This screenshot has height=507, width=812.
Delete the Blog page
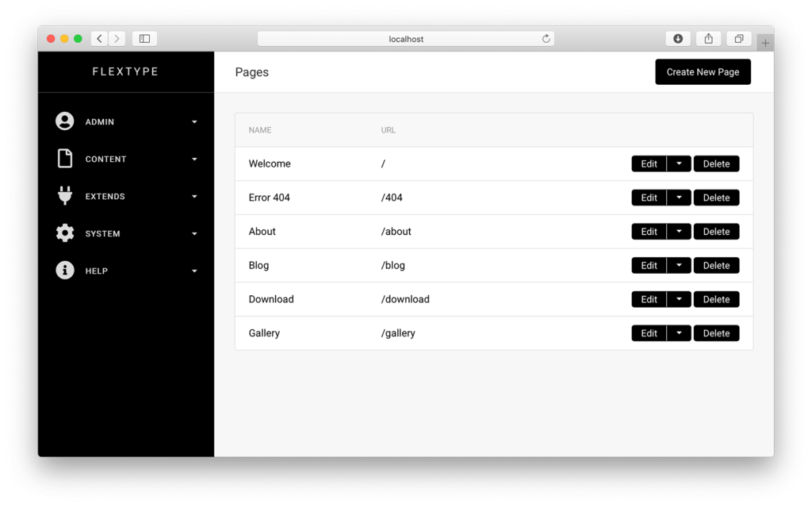point(716,266)
